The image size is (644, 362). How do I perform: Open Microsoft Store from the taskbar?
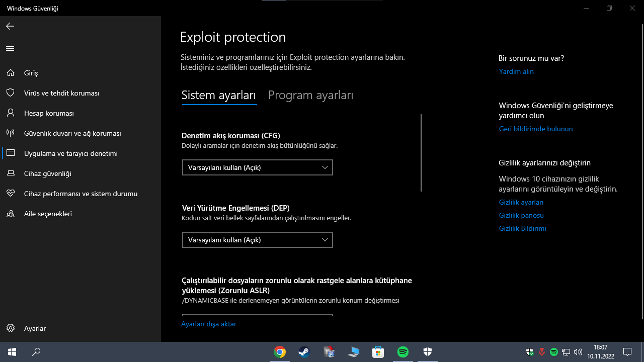[x=378, y=352]
